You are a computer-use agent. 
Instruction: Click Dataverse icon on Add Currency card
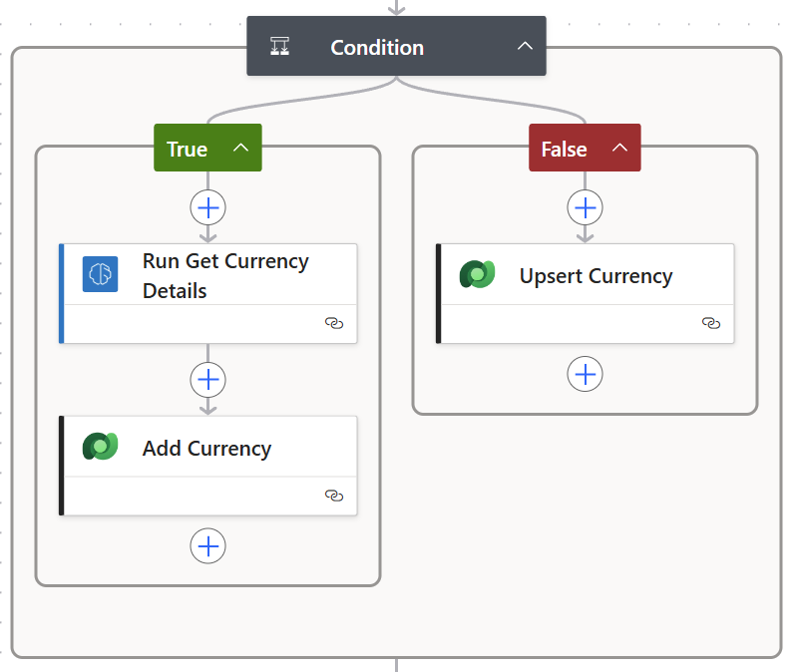coord(100,447)
